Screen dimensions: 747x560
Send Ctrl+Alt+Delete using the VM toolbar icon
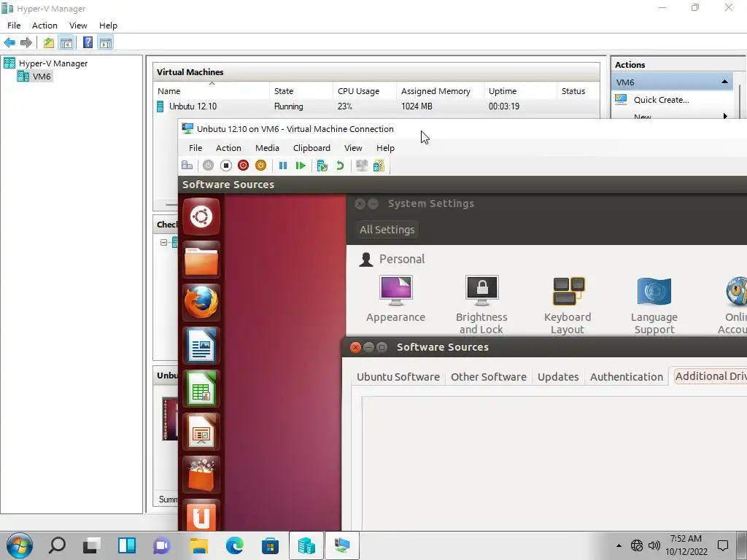(x=187, y=166)
